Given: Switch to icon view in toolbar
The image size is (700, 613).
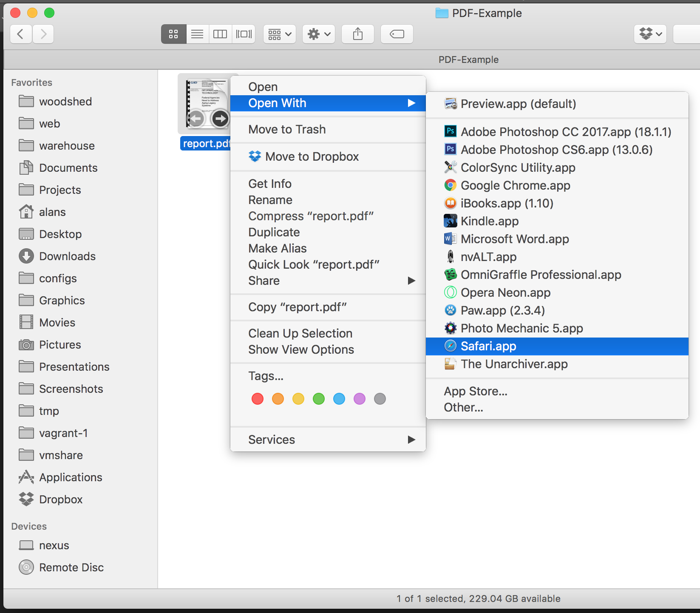Looking at the screenshot, I should coord(173,34).
